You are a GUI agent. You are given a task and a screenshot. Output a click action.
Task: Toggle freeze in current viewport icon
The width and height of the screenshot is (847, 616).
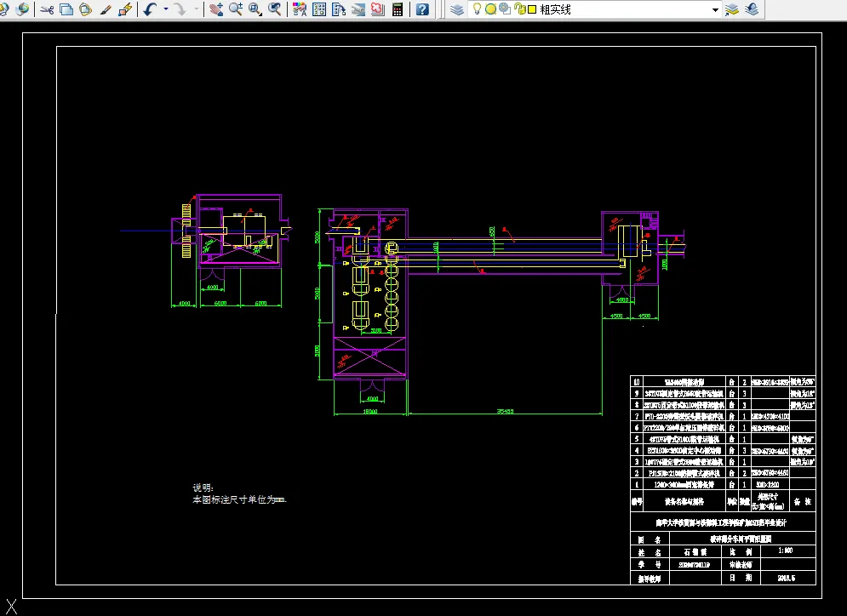click(505, 9)
